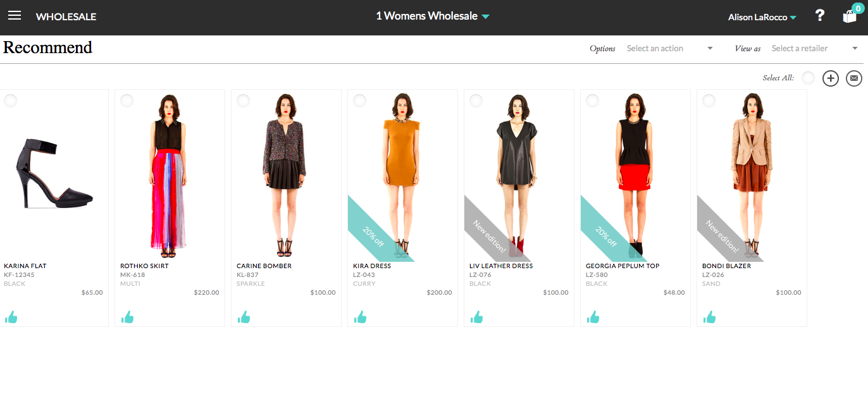Image resolution: width=868 pixels, height=394 pixels.
Task: Click the 20% off ribbon on Kira Dress
Action: point(373,236)
